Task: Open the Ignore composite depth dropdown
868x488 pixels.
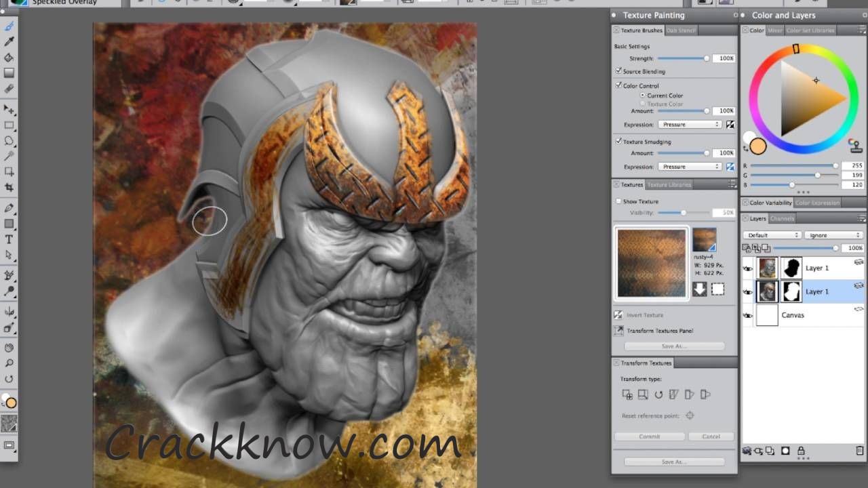Action: 833,235
